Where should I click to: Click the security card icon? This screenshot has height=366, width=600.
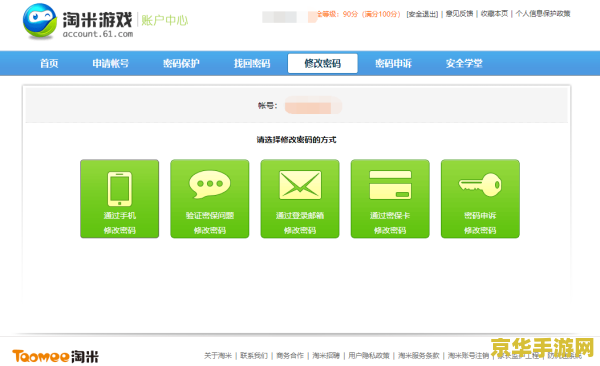coord(390,185)
